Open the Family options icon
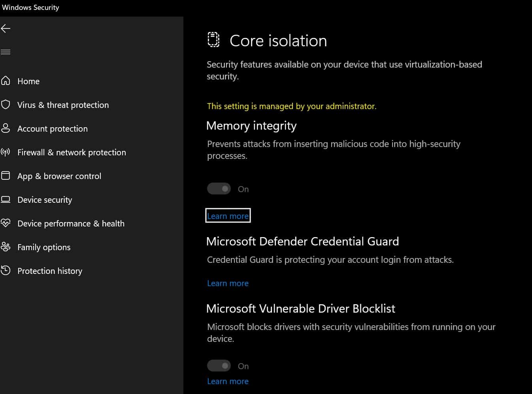This screenshot has width=532, height=394. (6, 247)
